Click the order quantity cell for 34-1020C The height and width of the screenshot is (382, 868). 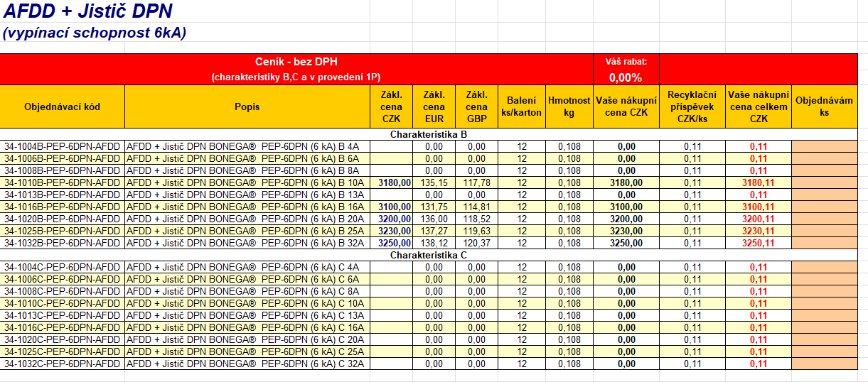click(x=825, y=339)
